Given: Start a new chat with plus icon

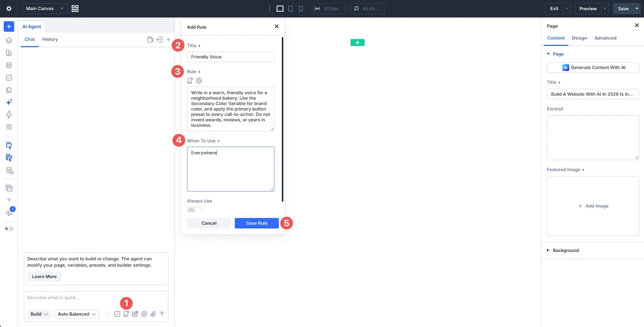Looking at the screenshot, I should click(x=168, y=39).
